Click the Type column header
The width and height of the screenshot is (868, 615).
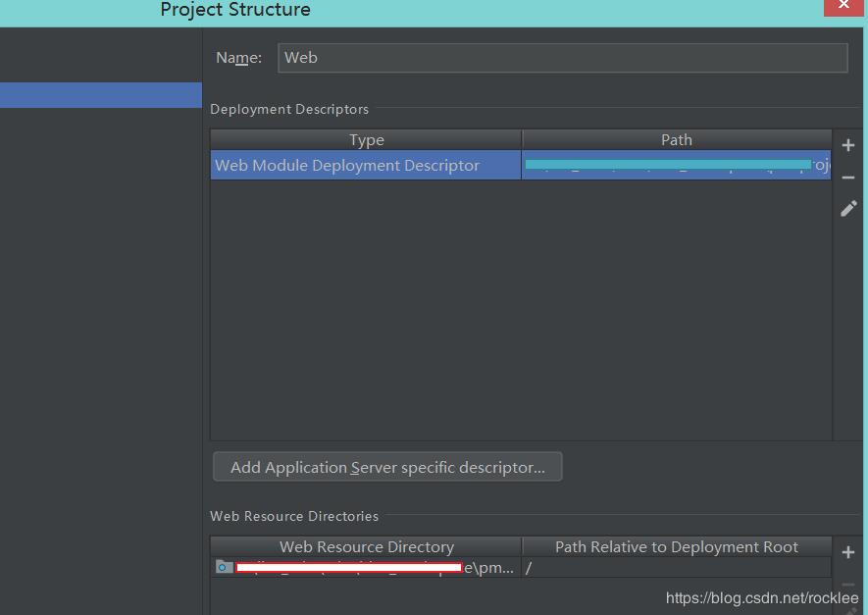[x=366, y=138]
